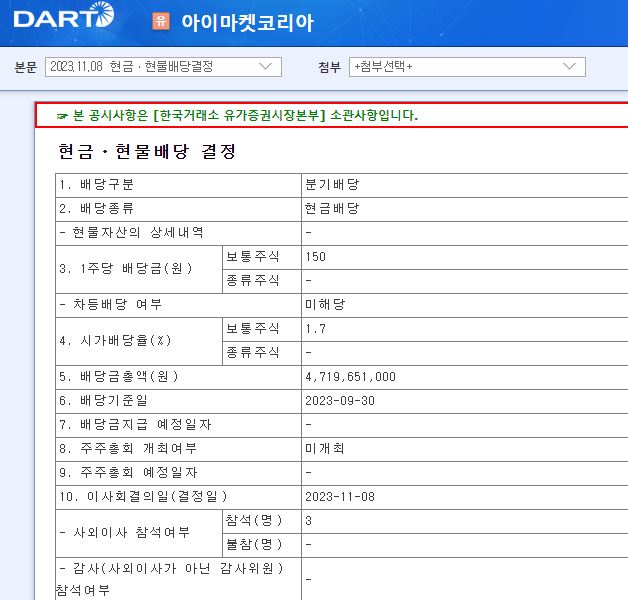The height and width of the screenshot is (600, 628).
Task: Click the 한국거래소 유가증권시장본부 notice text
Action: pos(245,115)
